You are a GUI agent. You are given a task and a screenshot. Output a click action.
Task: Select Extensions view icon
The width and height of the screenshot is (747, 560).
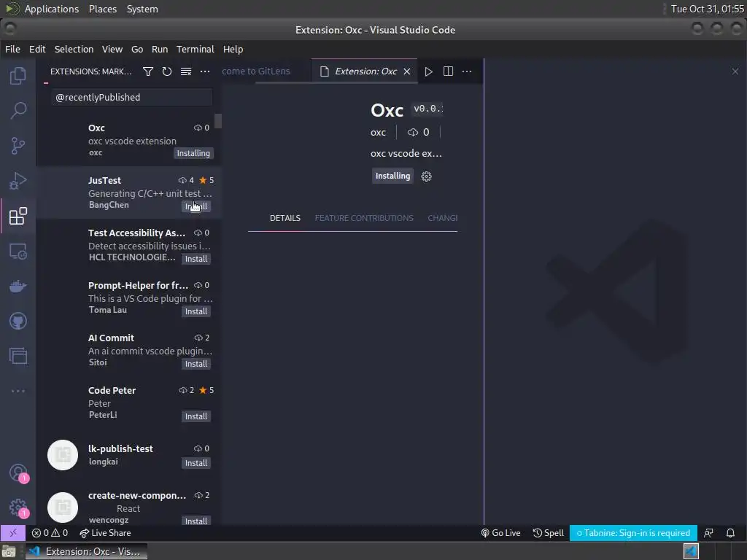click(18, 216)
